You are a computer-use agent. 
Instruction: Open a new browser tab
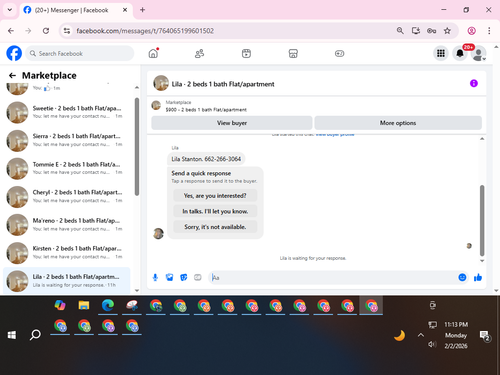coord(142,10)
